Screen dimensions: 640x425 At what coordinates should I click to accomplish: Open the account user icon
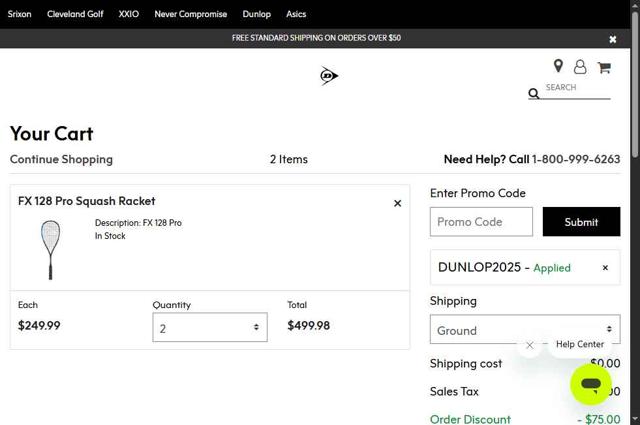[580, 67]
